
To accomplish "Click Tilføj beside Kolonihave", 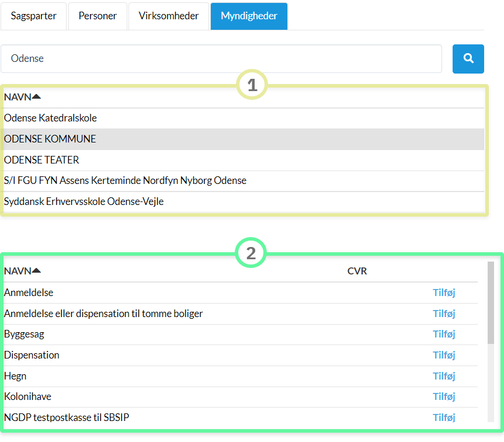I will (443, 396).
